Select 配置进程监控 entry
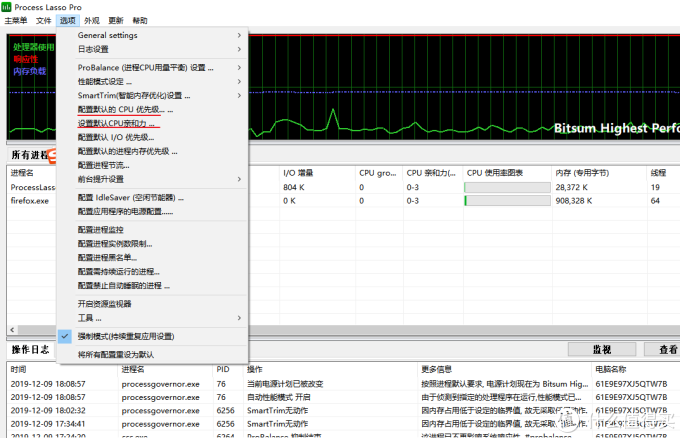The image size is (680, 438). tap(152, 230)
